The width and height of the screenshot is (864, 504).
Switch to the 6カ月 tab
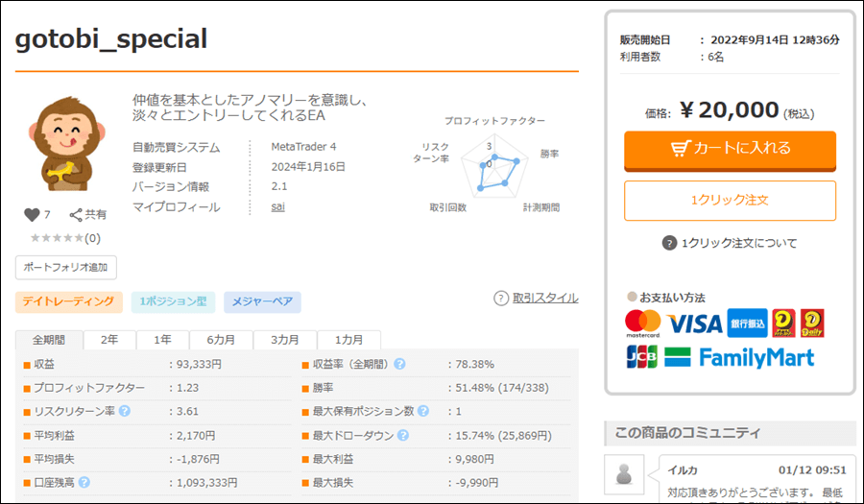(220, 341)
